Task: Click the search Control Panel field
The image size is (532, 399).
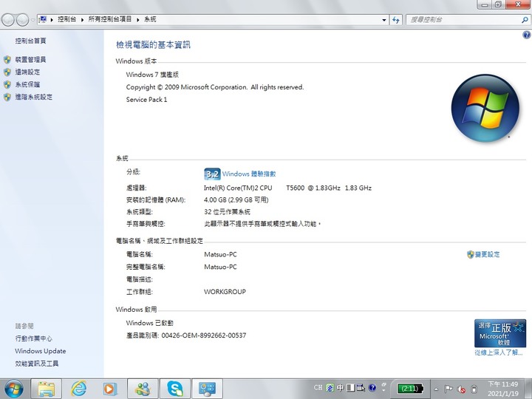Action: (463, 20)
